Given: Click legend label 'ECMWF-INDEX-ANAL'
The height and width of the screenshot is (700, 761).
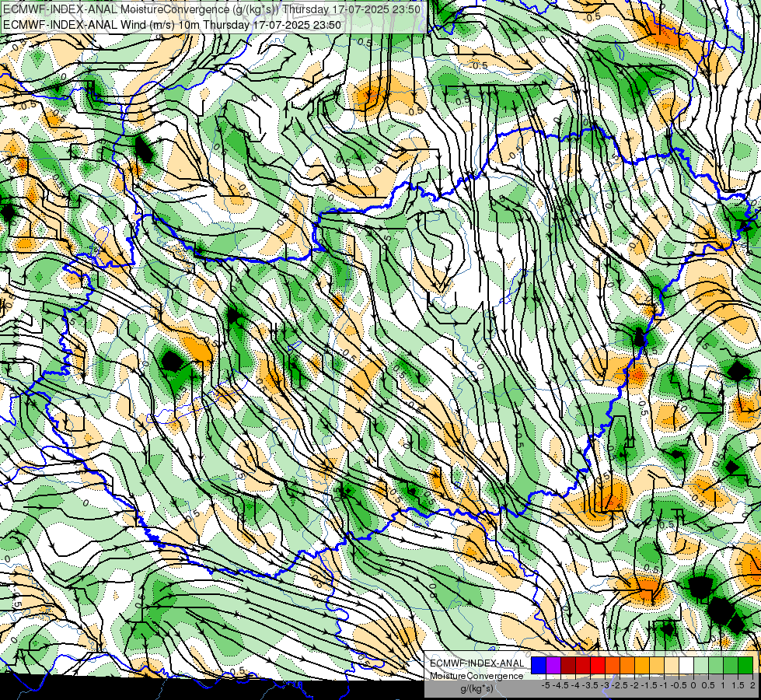Looking at the screenshot, I should click(x=476, y=663).
